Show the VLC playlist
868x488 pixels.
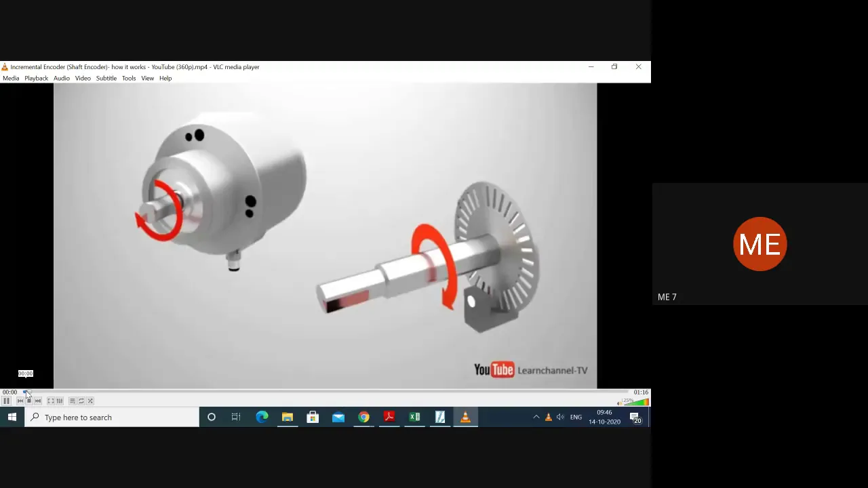73,401
